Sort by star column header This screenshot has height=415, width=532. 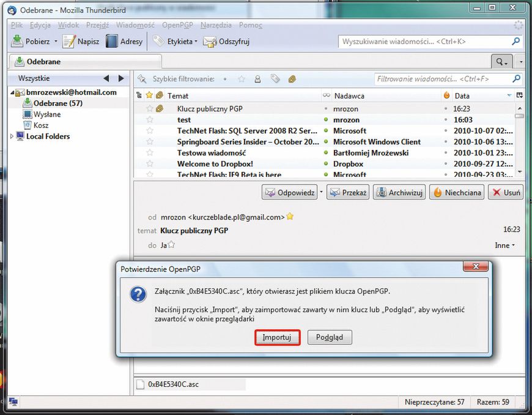[149, 95]
